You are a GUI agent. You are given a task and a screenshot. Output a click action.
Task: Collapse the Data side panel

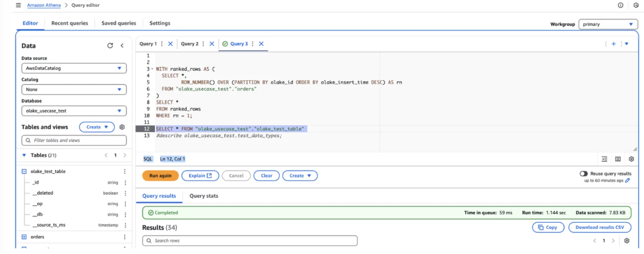click(122, 46)
